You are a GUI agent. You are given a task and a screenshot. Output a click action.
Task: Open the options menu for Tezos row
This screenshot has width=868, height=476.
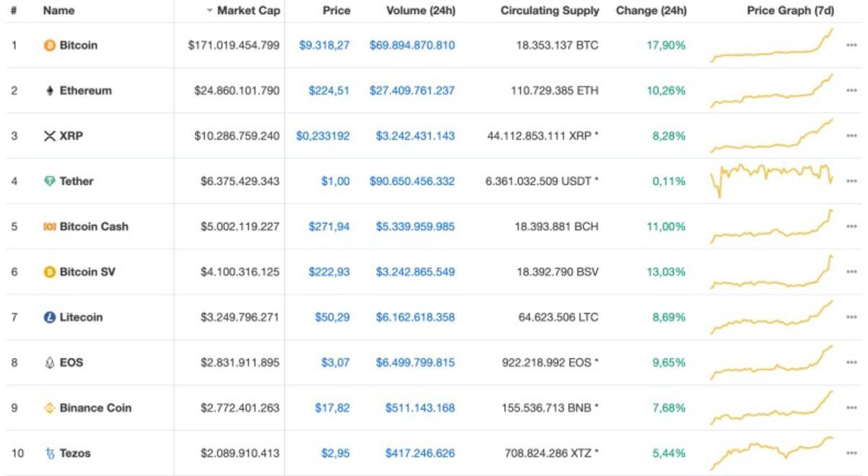[x=851, y=453]
